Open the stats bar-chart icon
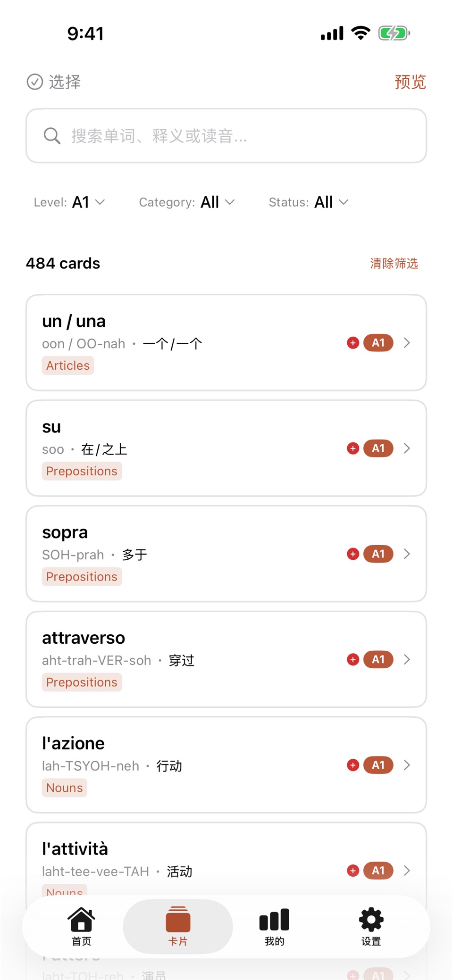This screenshot has height=980, width=453. pyautogui.click(x=274, y=919)
